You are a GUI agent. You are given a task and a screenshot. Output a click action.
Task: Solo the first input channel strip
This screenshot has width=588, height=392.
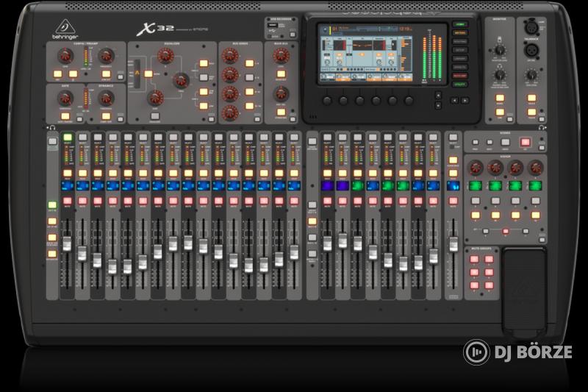[67, 174]
